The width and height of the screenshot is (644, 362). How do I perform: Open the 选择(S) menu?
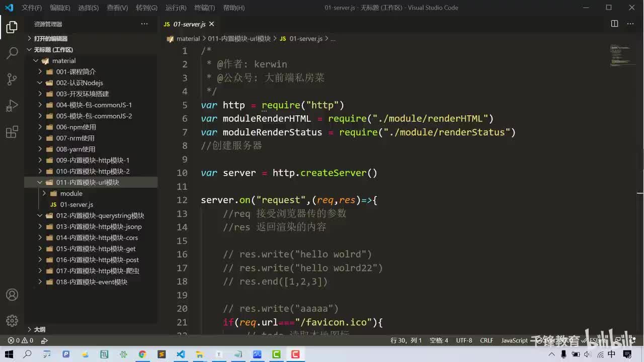tap(89, 8)
